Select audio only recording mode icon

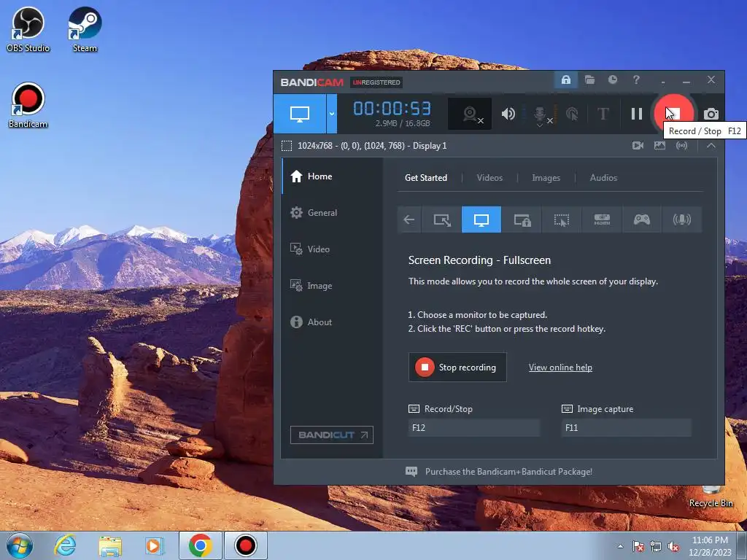click(x=682, y=219)
